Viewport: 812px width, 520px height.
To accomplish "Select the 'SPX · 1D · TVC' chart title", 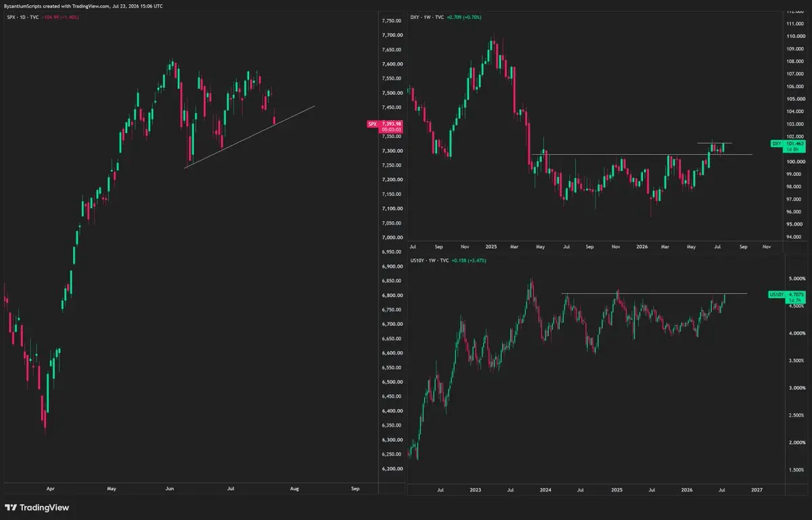I will tap(23, 16).
